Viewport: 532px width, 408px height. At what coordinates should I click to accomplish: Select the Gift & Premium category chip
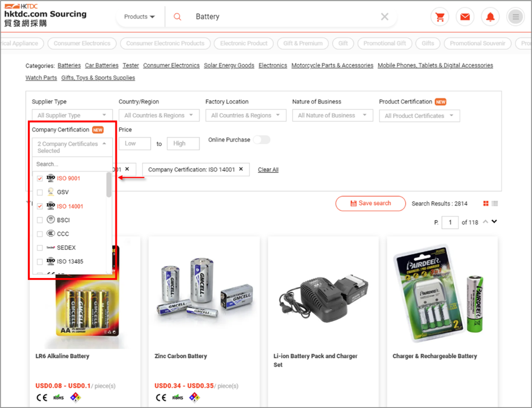[303, 43]
